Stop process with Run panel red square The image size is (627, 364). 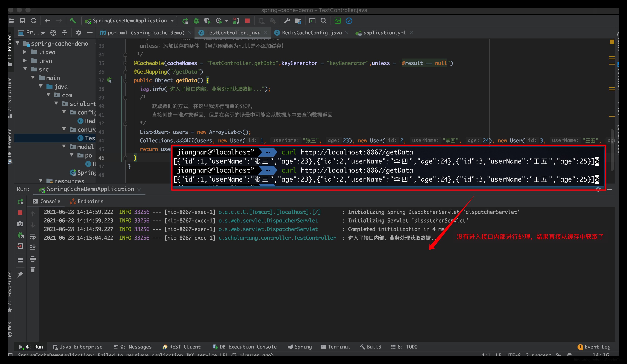pos(20,213)
